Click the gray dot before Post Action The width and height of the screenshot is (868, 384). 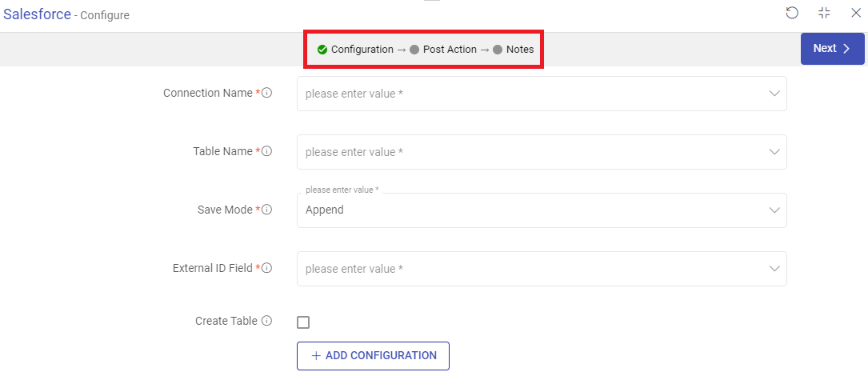coord(414,50)
